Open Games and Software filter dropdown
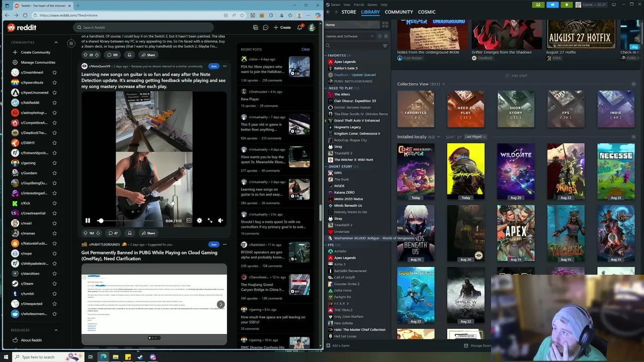The height and width of the screenshot is (362, 644). coord(350,36)
